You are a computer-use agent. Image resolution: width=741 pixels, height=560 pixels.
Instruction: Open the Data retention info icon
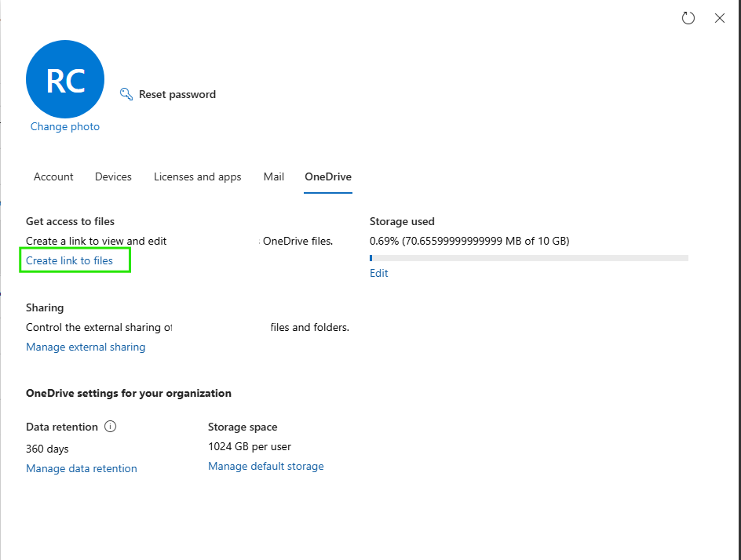(x=110, y=427)
